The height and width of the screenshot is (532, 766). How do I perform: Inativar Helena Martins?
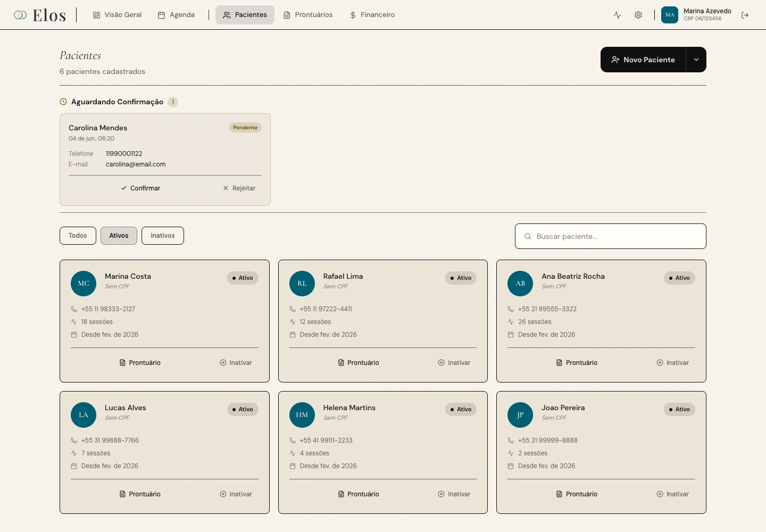454,494
